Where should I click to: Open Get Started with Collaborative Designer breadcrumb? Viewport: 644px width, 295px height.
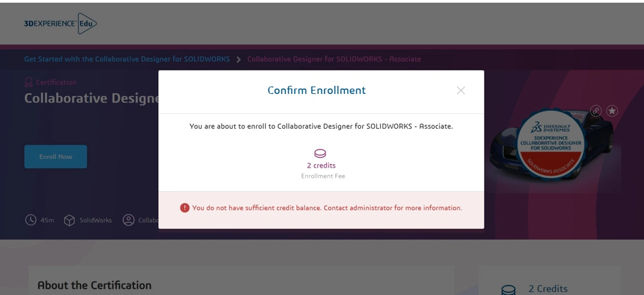tap(127, 59)
